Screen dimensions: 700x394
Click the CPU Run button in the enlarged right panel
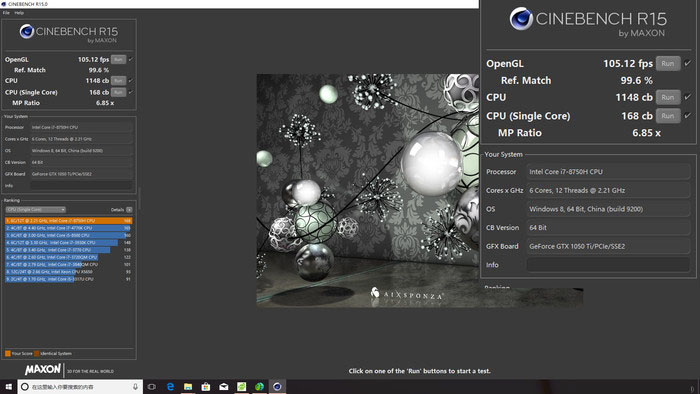click(x=668, y=97)
